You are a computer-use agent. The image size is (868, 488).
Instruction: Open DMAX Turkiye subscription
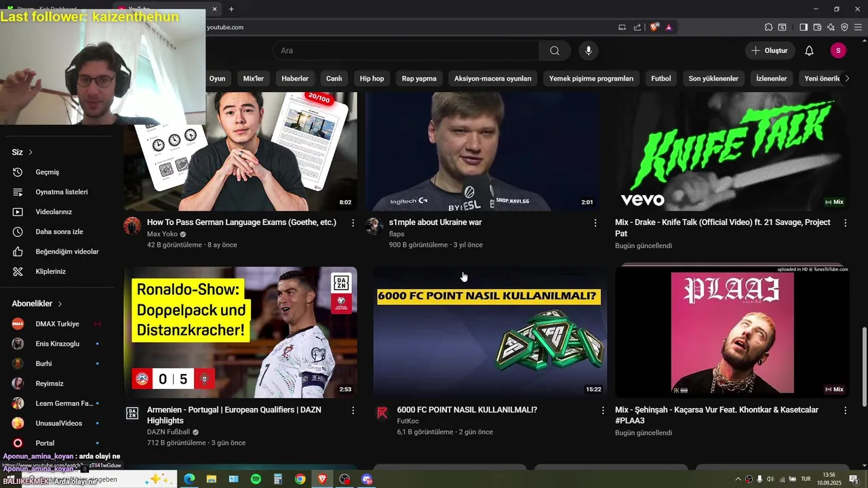[x=58, y=324]
